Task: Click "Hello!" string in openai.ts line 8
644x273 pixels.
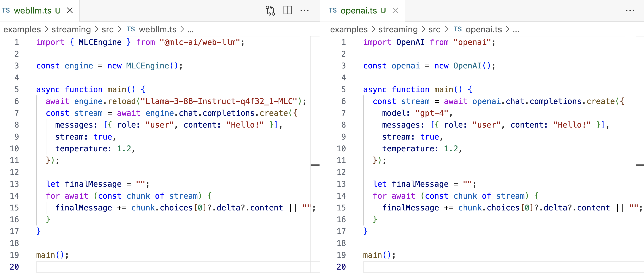Action: (x=572, y=125)
